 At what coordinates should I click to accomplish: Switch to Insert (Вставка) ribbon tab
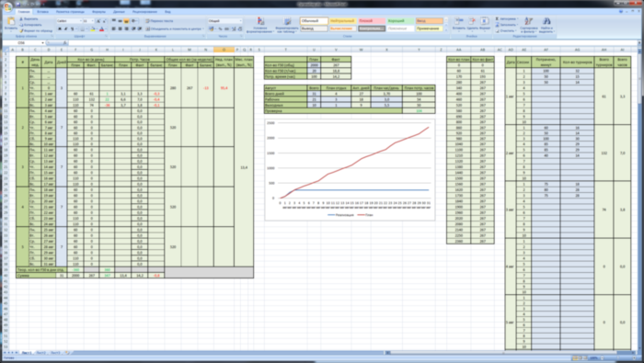[42, 12]
